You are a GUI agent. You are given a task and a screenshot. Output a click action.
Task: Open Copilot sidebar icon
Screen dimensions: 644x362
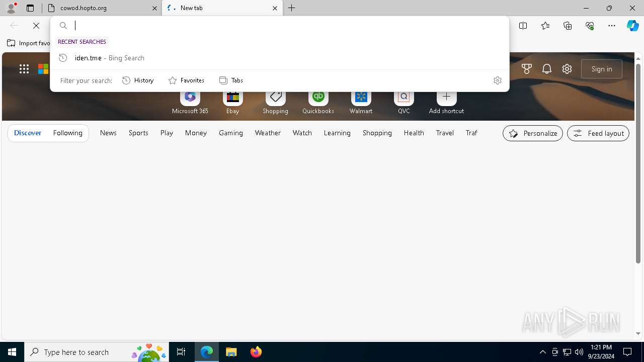click(x=632, y=26)
